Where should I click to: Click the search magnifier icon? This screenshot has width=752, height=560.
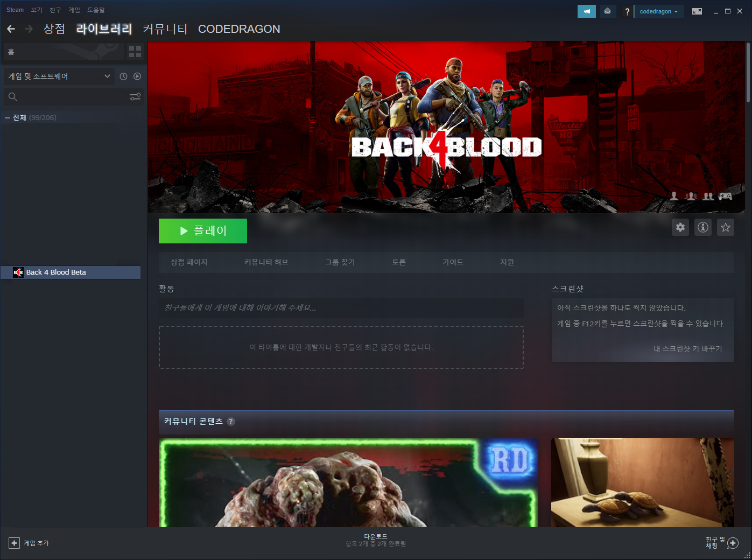pyautogui.click(x=13, y=97)
